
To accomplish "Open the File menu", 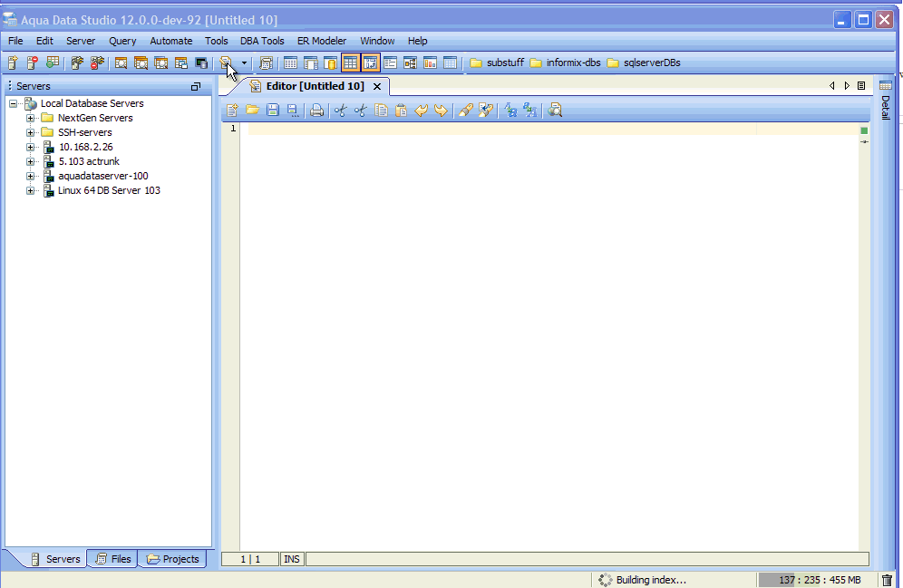I will click(15, 41).
